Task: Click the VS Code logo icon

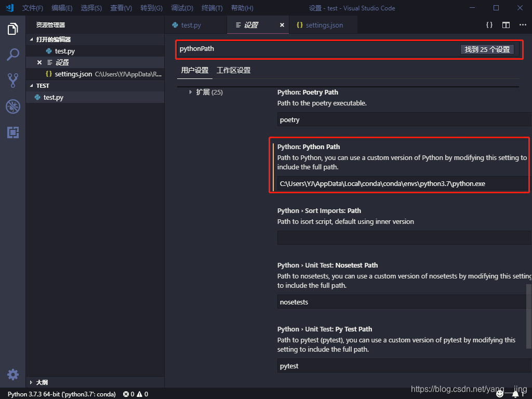Action: [9, 8]
